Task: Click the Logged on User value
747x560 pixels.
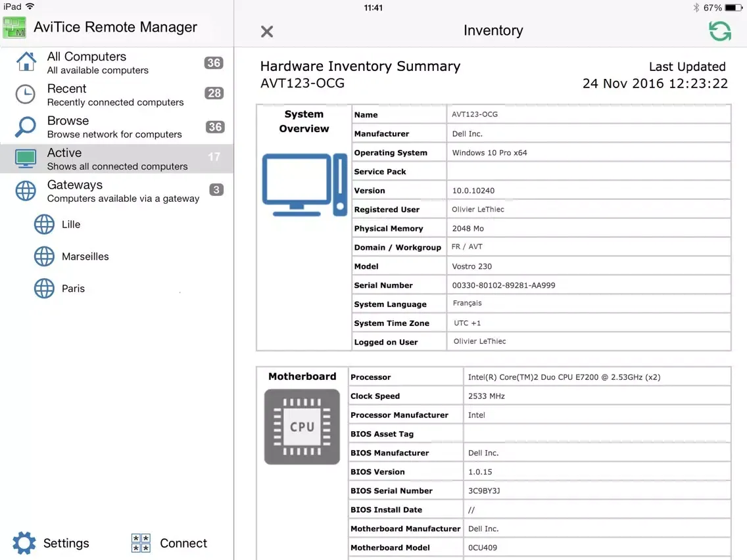Action: [x=480, y=341]
